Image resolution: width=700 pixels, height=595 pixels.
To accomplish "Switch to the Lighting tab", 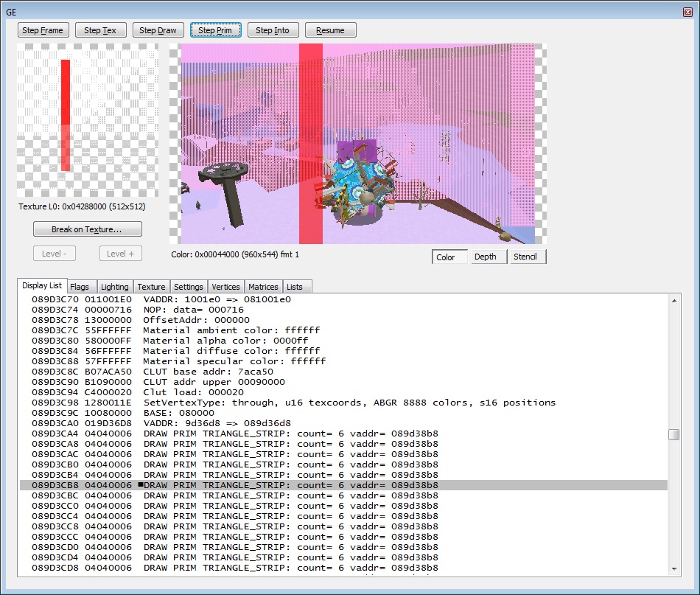I will [114, 287].
